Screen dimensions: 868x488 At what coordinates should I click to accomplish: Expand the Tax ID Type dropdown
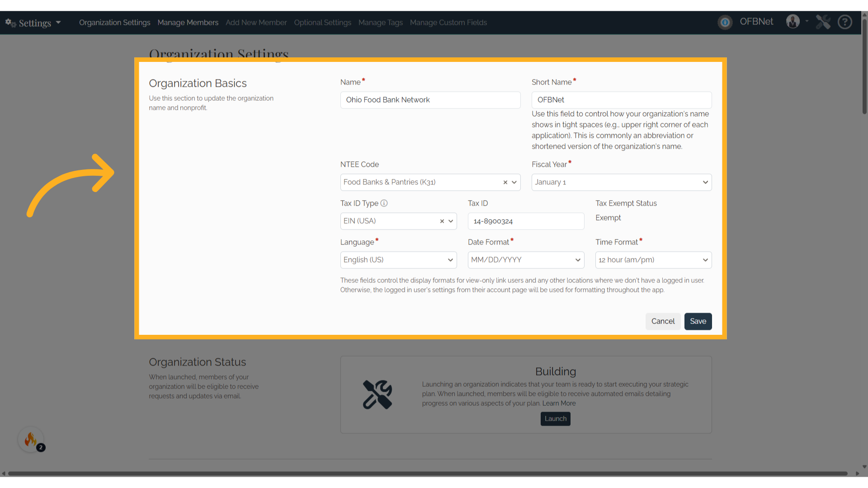(x=451, y=221)
